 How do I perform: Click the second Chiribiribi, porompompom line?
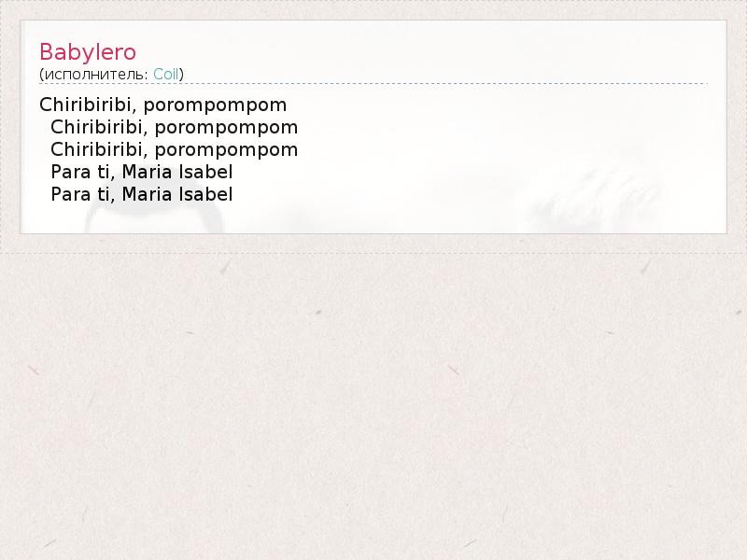[174, 128]
